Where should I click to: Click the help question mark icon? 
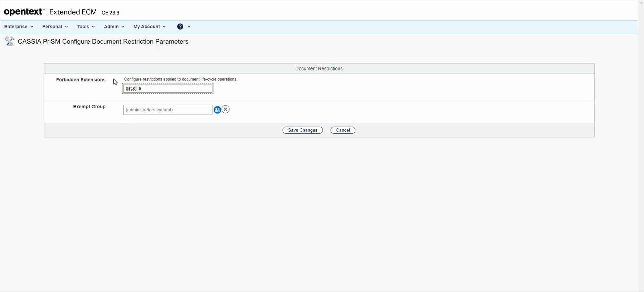[180, 26]
